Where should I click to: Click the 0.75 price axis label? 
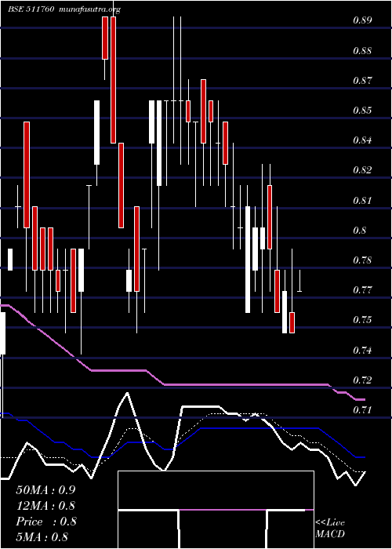pyautogui.click(x=362, y=320)
